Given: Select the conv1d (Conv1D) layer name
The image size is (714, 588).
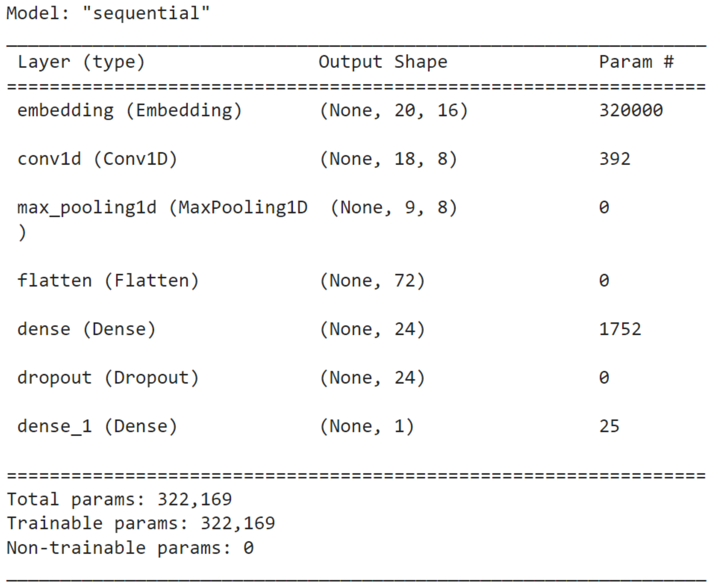Looking at the screenshot, I should [x=97, y=159].
